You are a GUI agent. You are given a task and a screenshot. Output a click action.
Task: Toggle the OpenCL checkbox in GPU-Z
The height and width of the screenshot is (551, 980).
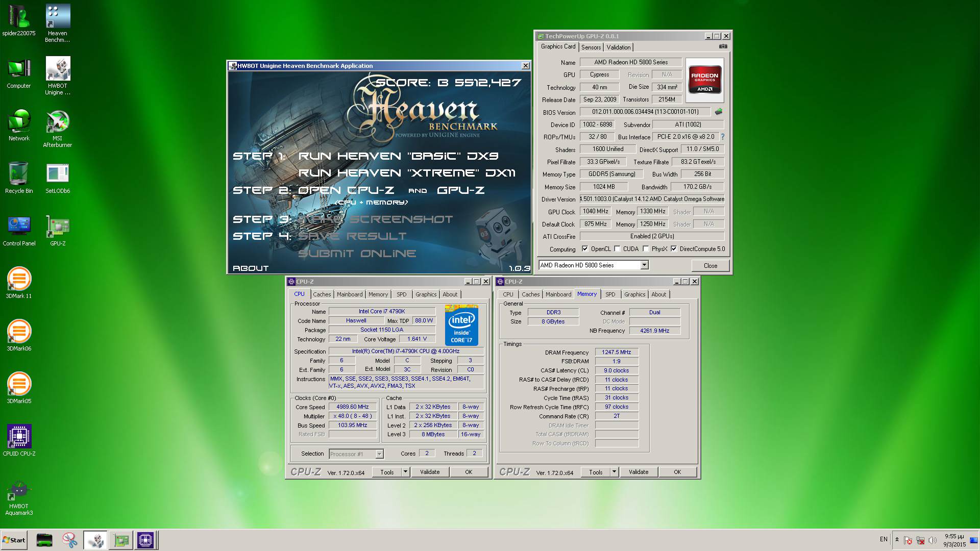(585, 249)
